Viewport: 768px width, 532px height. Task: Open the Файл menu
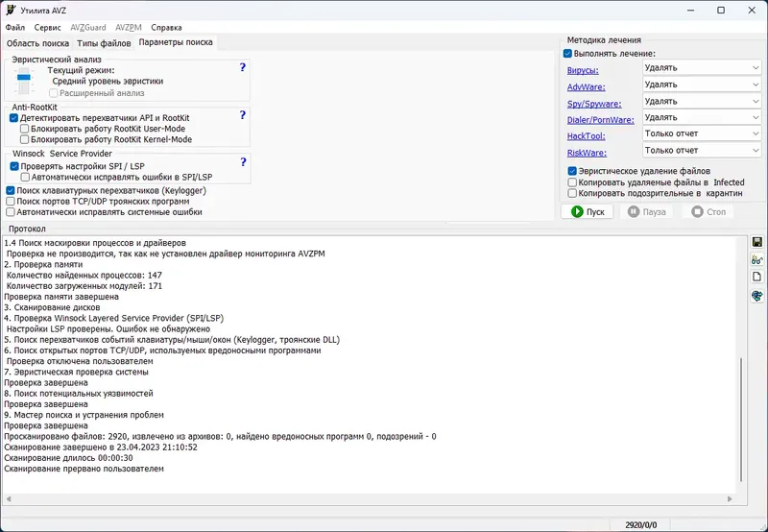tap(15, 28)
